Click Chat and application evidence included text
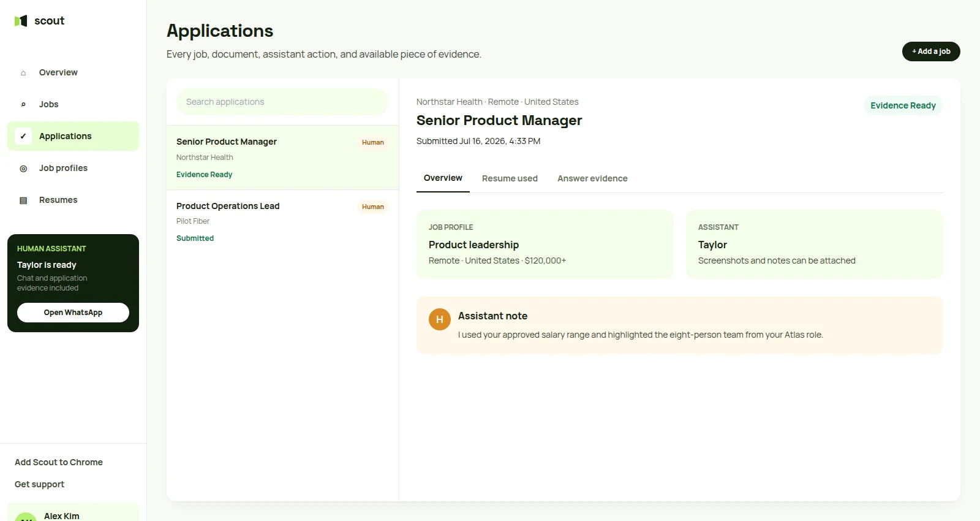The height and width of the screenshot is (521, 980). point(52,283)
